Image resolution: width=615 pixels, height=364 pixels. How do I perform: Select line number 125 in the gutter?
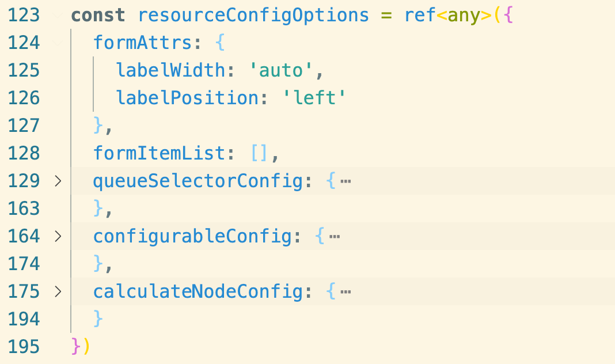[24, 70]
